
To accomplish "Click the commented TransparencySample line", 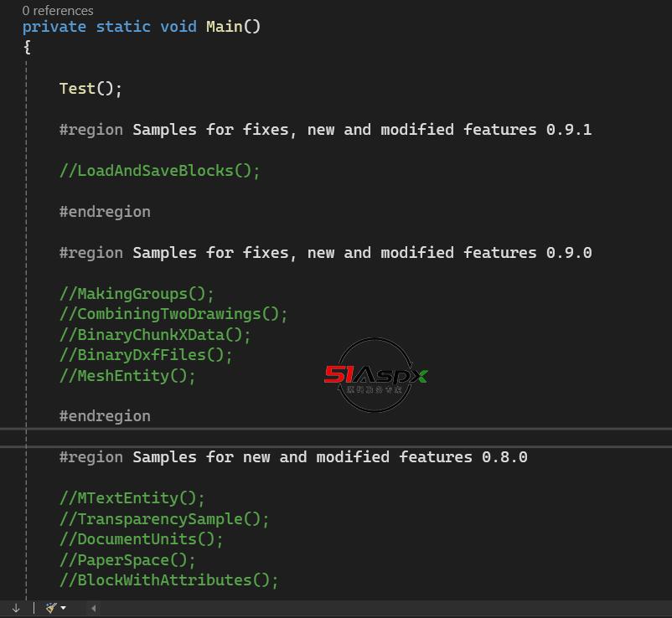I will click(164, 518).
